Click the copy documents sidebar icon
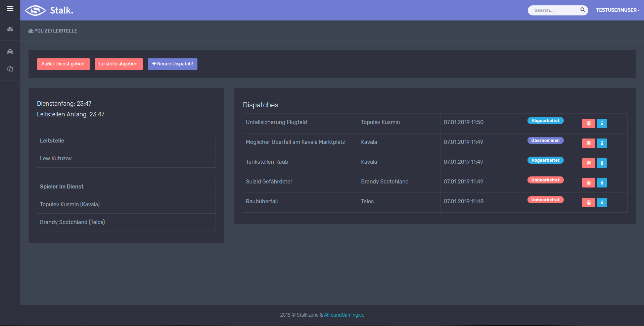 click(x=10, y=69)
